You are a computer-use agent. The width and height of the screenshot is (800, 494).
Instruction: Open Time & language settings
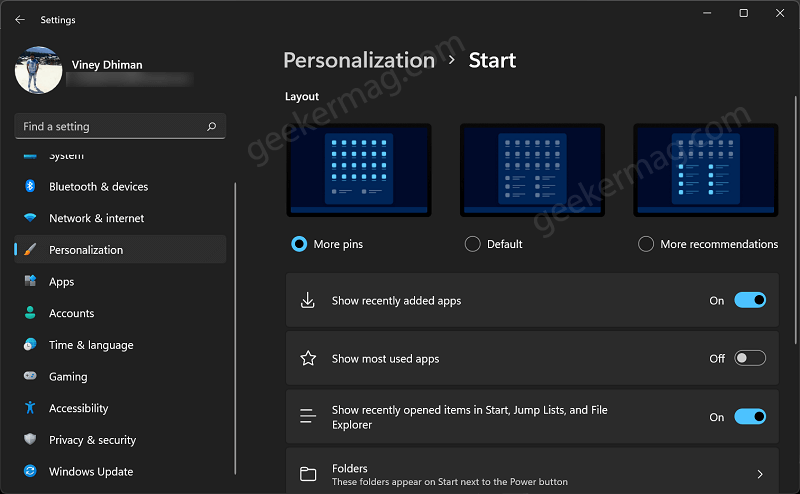click(120, 344)
